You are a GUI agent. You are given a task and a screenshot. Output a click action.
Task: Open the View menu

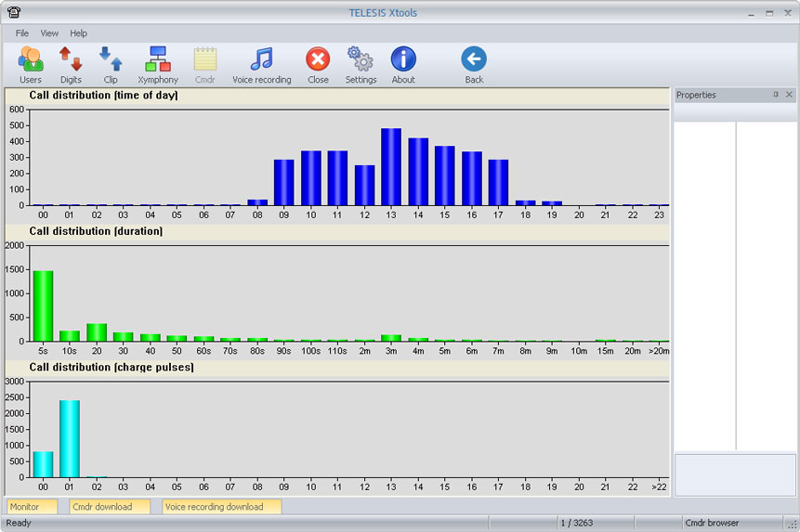pos(49,33)
